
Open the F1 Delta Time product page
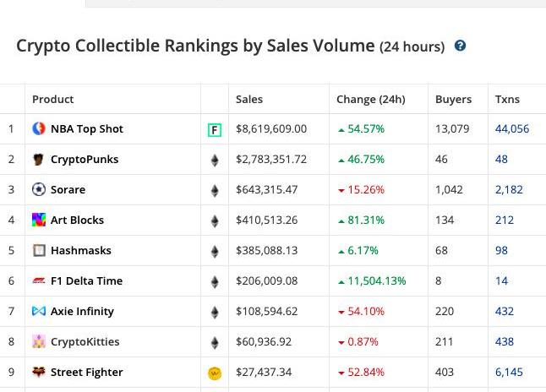tap(86, 281)
